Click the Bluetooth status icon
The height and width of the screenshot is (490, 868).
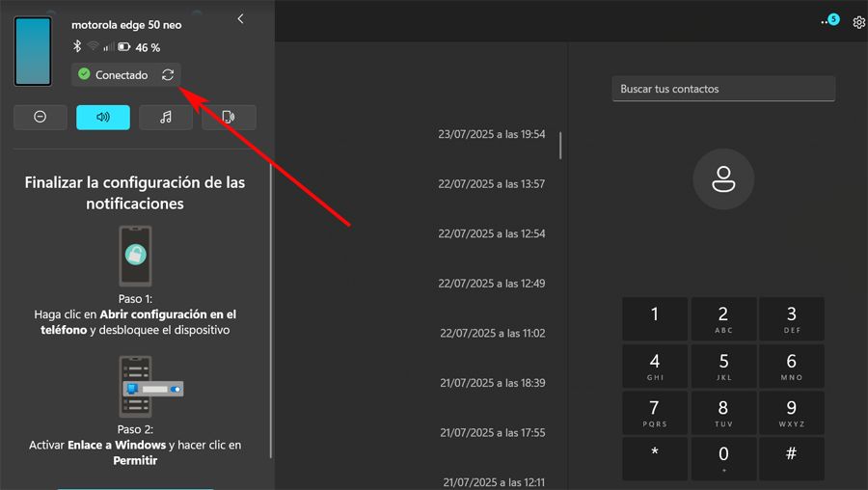pyautogui.click(x=77, y=46)
